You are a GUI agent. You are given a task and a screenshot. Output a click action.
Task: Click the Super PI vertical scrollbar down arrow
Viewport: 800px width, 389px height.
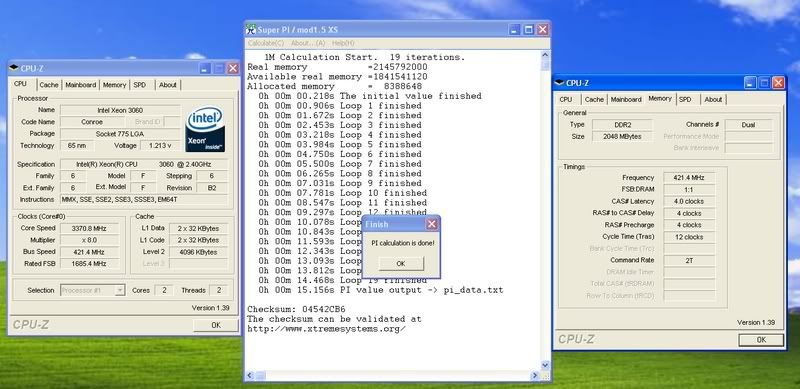545,366
